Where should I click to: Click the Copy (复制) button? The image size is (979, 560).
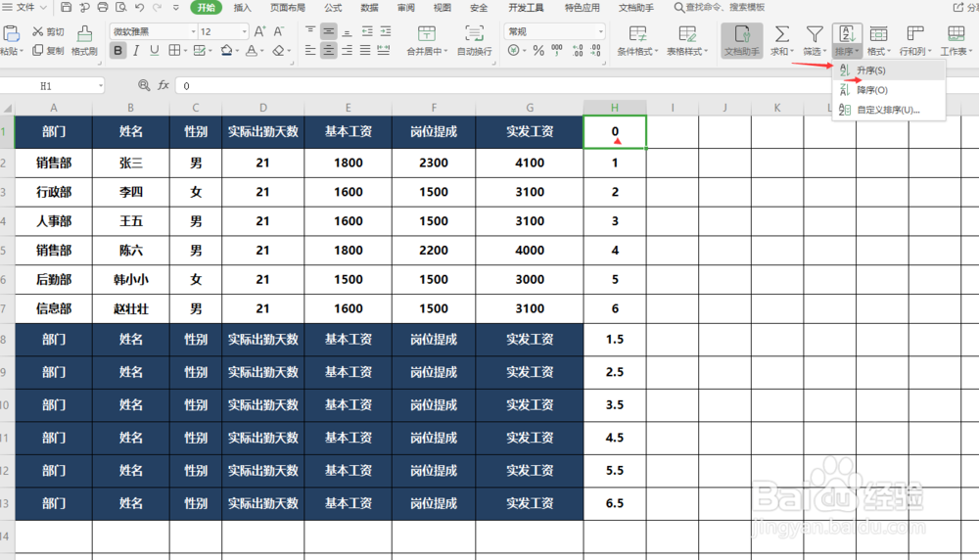49,51
